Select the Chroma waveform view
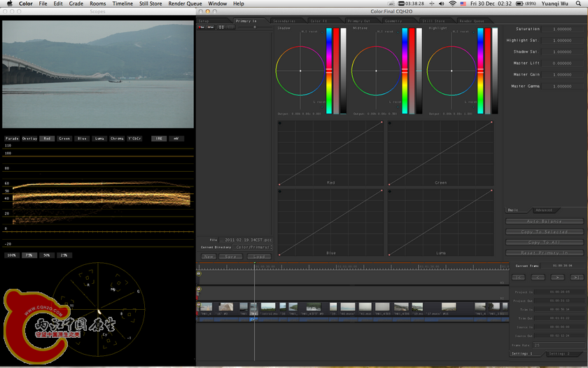 click(117, 139)
